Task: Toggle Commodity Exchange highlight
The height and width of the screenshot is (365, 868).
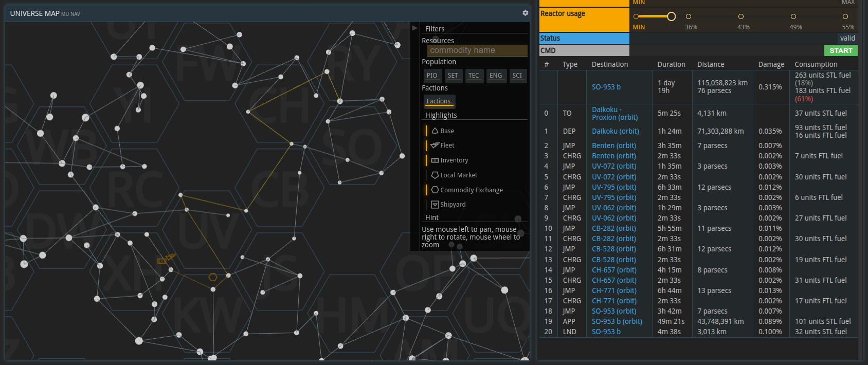Action: click(x=466, y=190)
